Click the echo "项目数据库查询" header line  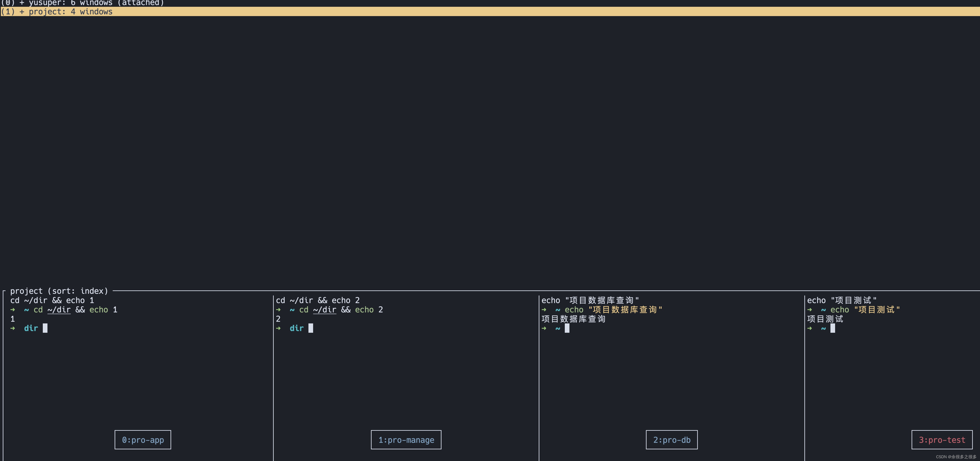click(x=590, y=300)
